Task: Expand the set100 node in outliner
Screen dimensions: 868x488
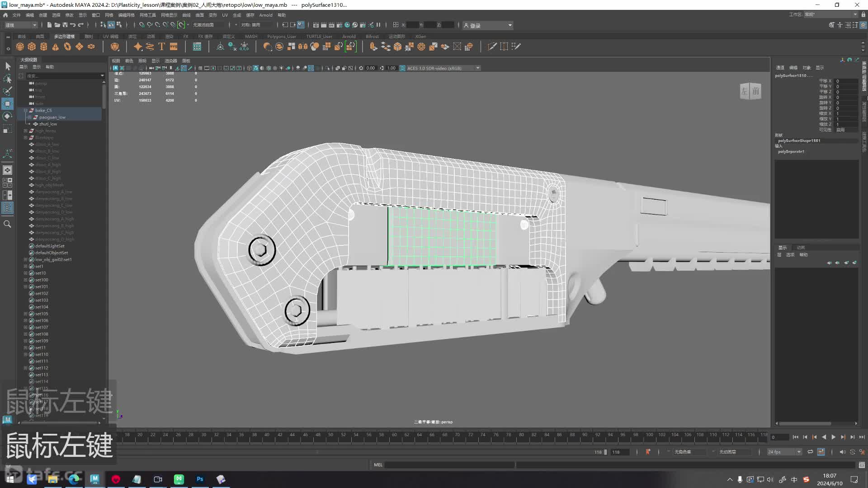Action: [x=26, y=280]
